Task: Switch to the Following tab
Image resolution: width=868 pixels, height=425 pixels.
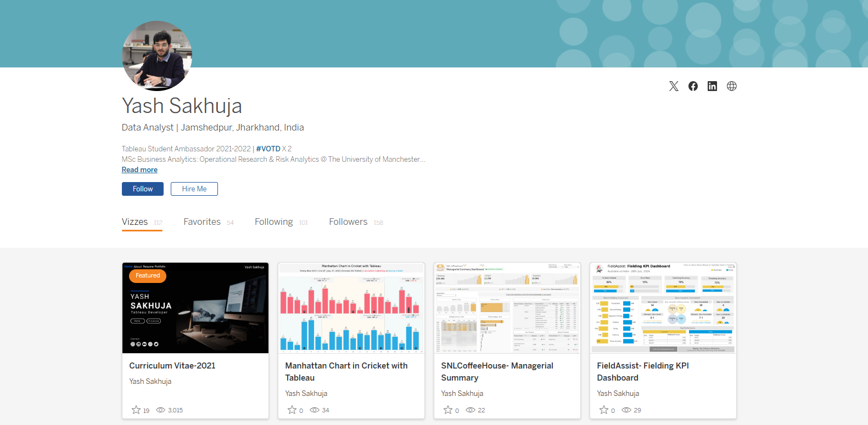Action: pos(274,222)
